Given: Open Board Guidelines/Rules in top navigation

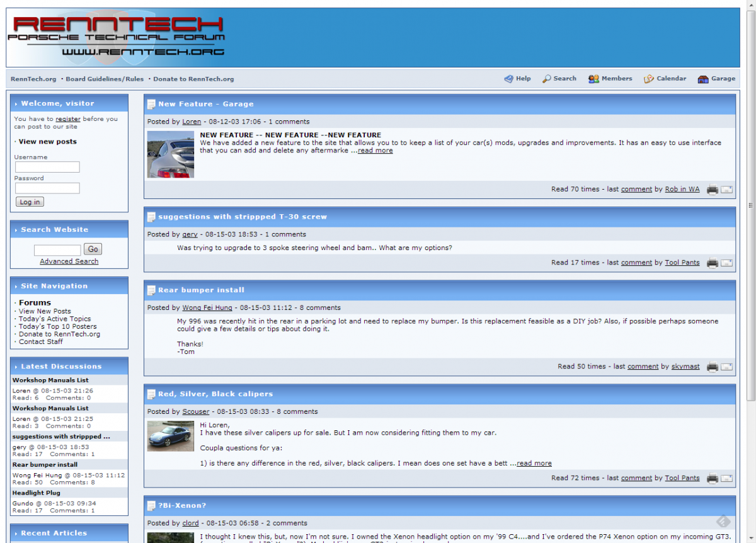Looking at the screenshot, I should (105, 79).
